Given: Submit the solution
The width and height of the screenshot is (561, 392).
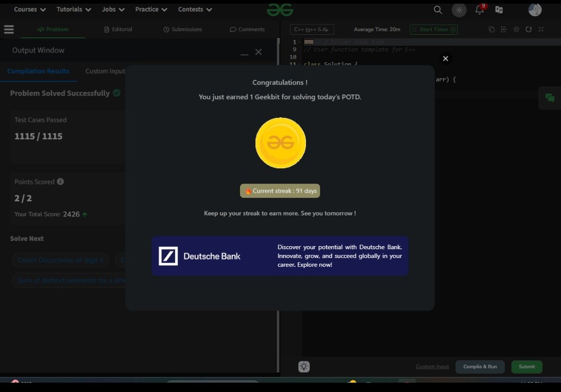Looking at the screenshot, I should (527, 367).
